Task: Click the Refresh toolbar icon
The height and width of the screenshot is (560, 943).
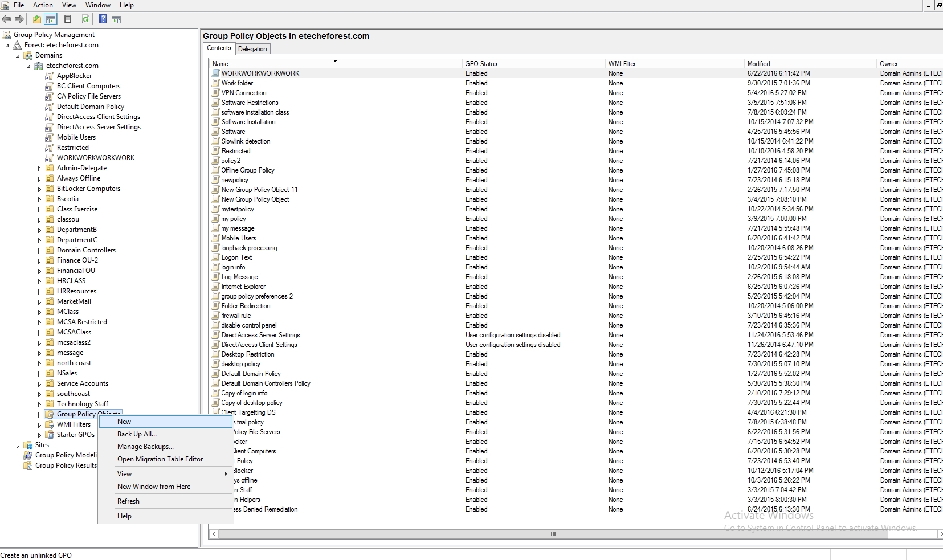Action: 85,19
